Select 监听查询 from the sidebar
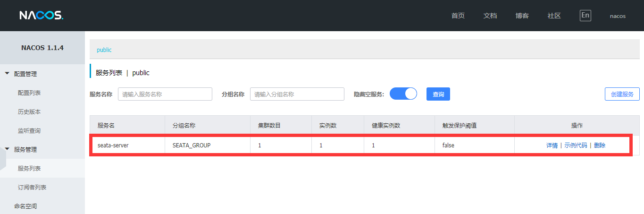The image size is (644, 214). (29, 130)
